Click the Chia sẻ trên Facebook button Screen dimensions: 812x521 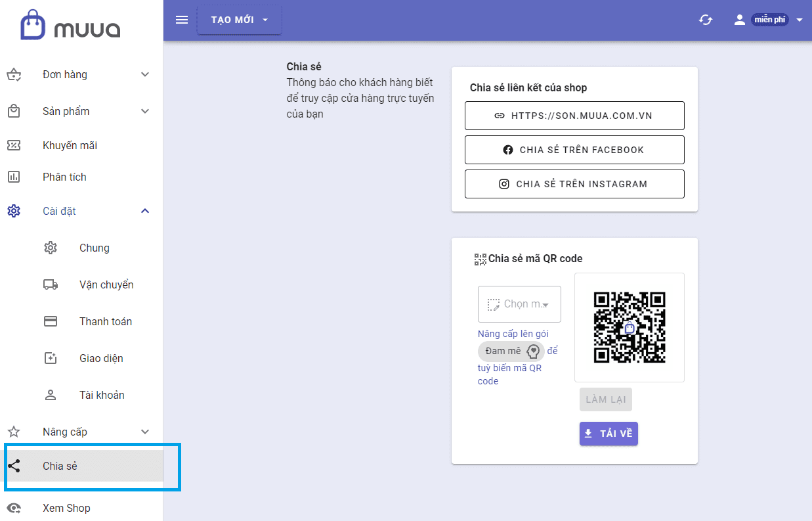pos(574,150)
